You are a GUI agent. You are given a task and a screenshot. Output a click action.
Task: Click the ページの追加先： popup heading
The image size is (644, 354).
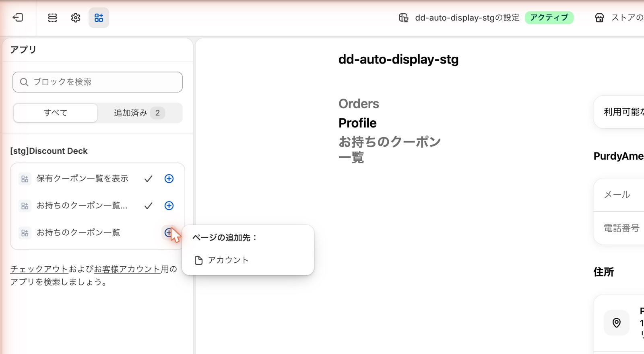pyautogui.click(x=225, y=238)
